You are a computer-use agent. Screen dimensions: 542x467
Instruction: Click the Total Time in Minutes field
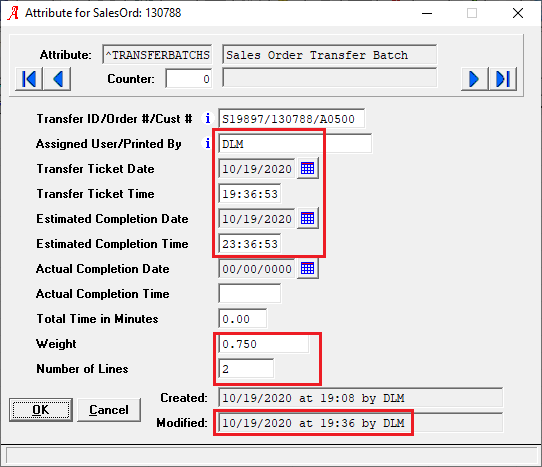[243, 319]
